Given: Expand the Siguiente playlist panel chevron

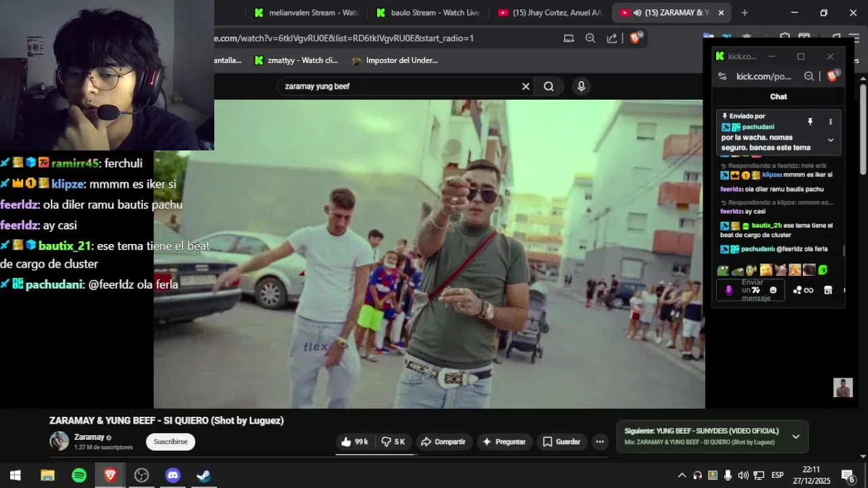Looking at the screenshot, I should 795,436.
